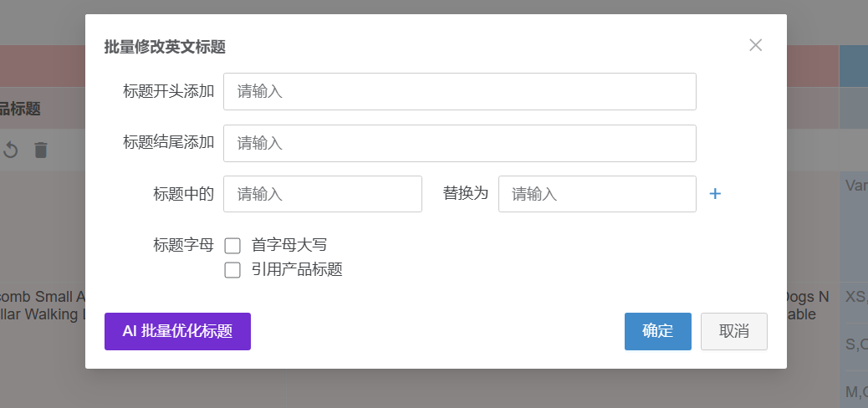Select the 首字母大写 label text

pyautogui.click(x=289, y=245)
